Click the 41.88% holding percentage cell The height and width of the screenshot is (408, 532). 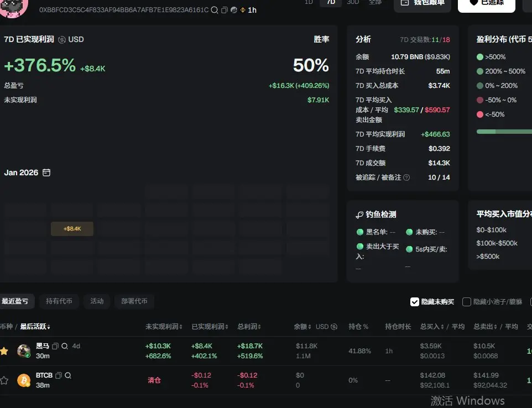[359, 351]
